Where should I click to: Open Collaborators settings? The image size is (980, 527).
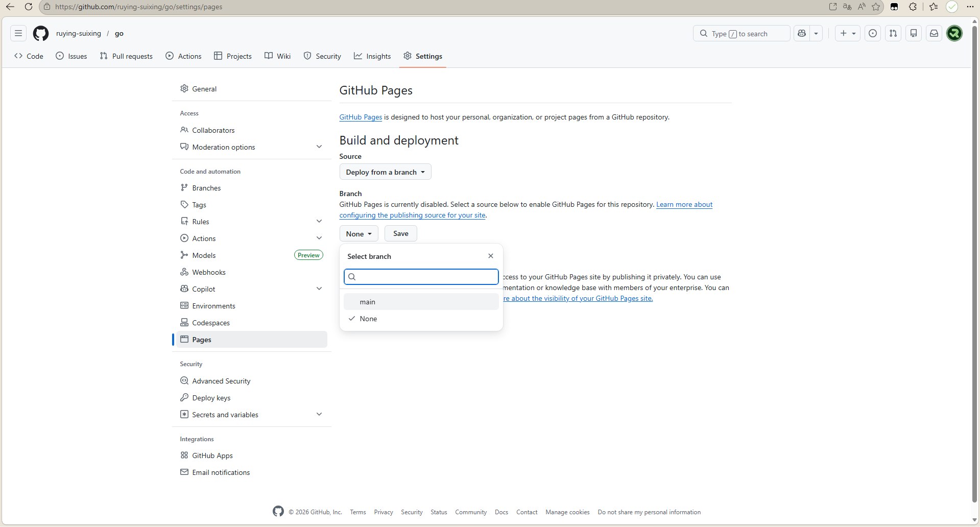pos(251,130)
